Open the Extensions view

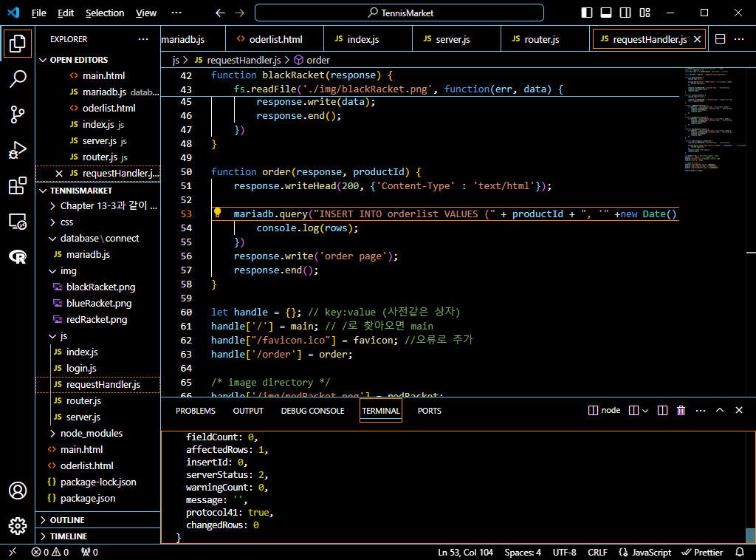coord(18,185)
